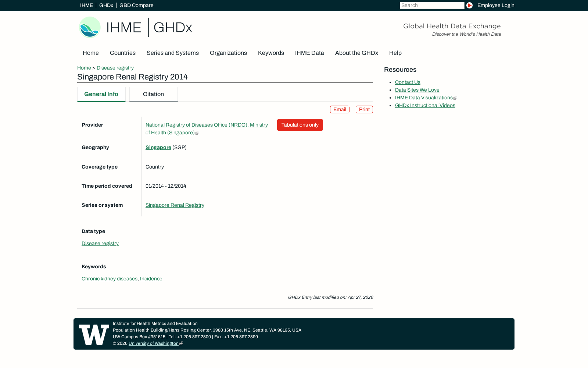Click the search input field
Image resolution: width=588 pixels, height=368 pixels.
[432, 6]
